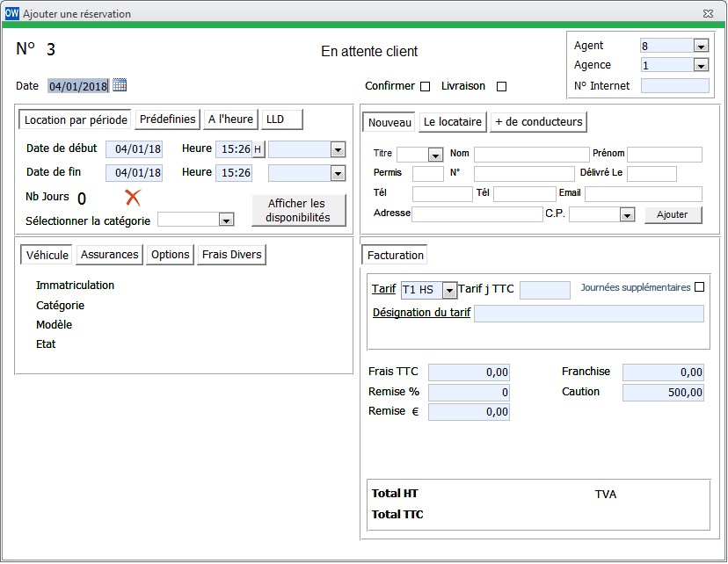
Task: Check the Journées supplémentaires box
Action: 699,287
